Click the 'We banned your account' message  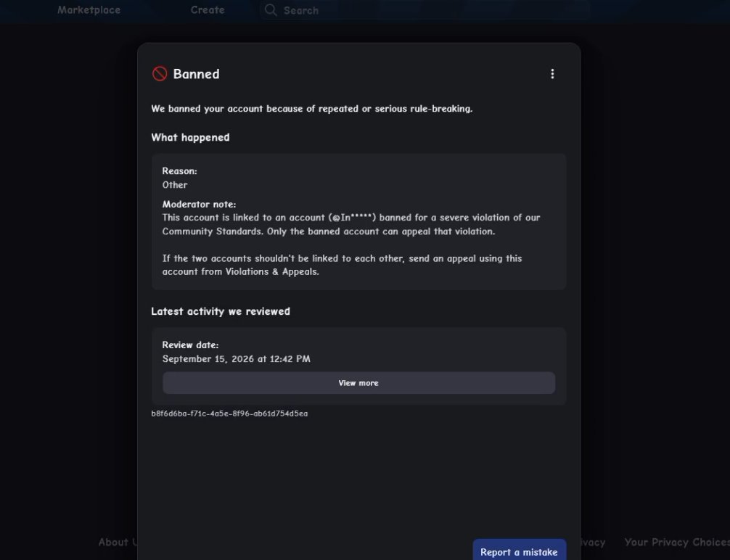[x=311, y=109]
